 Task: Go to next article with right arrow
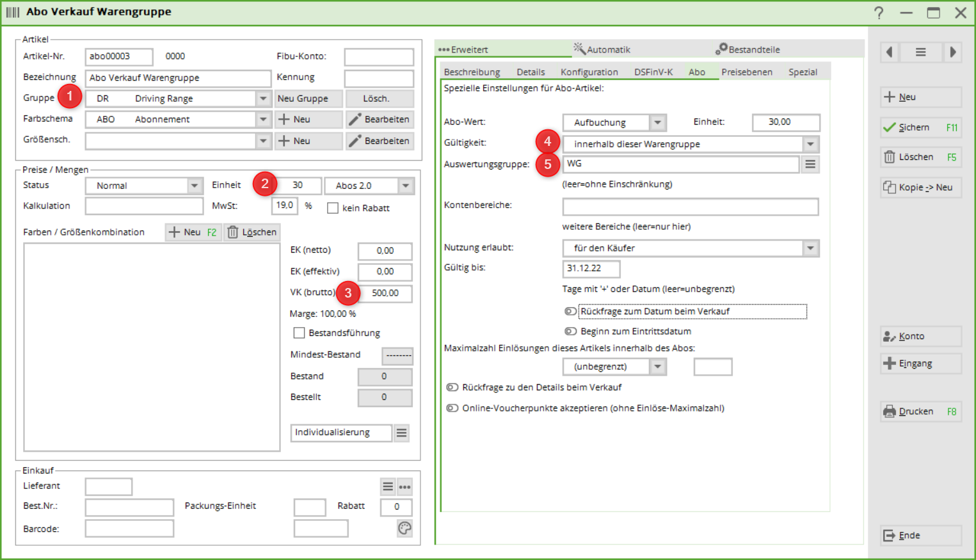pos(952,52)
